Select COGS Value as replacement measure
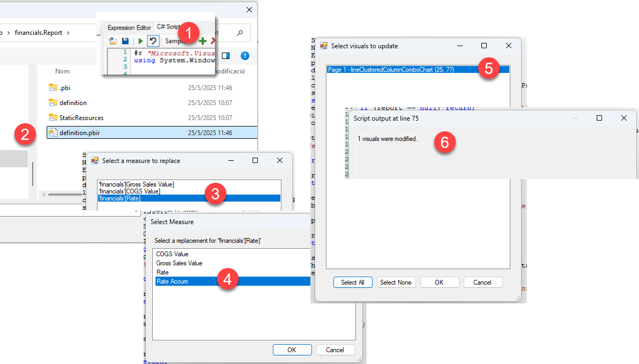Viewport: 639px width, 364px height. click(172, 254)
